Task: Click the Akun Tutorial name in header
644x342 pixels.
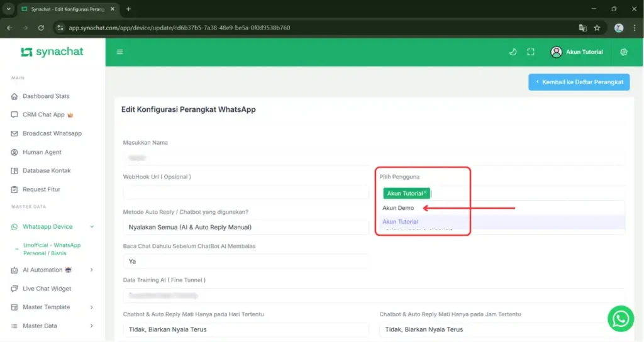Action: pyautogui.click(x=584, y=52)
